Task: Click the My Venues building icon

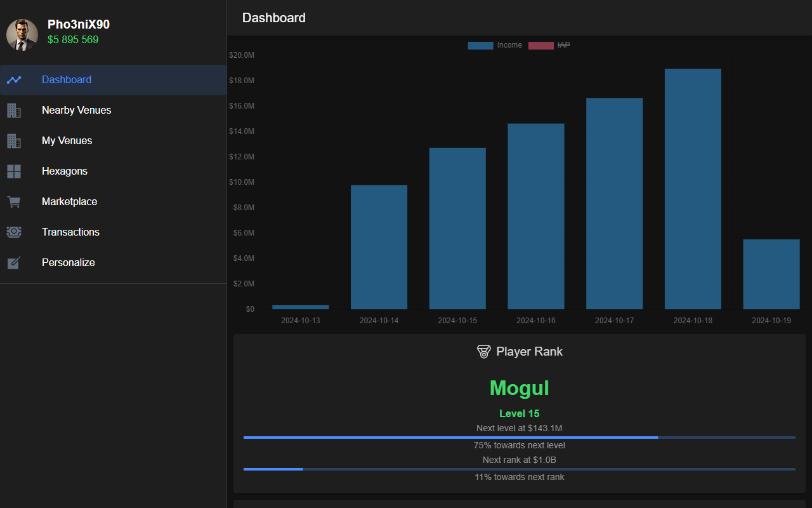Action: [x=14, y=141]
